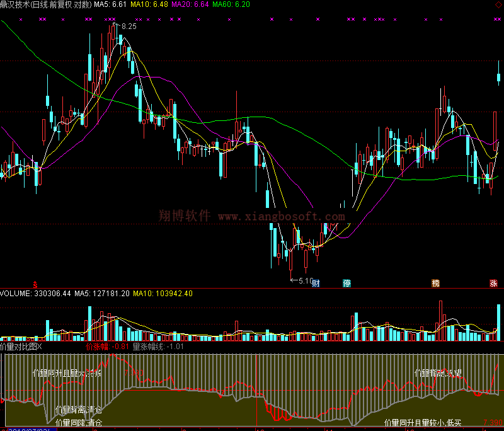The image size is (504, 431).
Task: Select the MA60: 6.20 indicator label
Action: coord(231,4)
